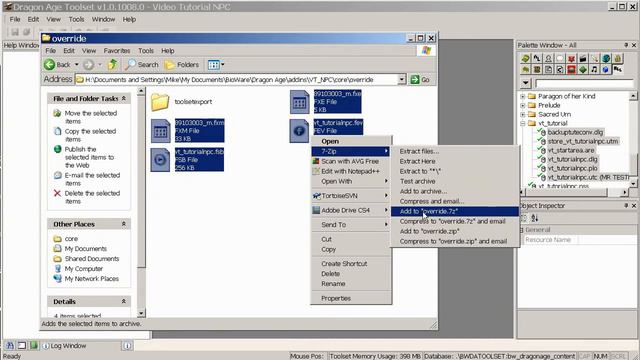640x360 pixels.
Task: Click the Up folder icon in Explorer toolbar
Action: coord(113,64)
